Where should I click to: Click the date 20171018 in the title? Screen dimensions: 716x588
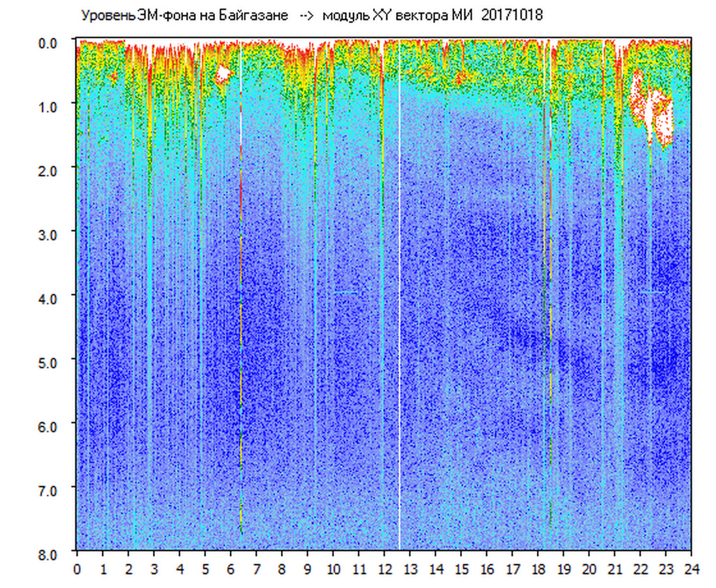(x=512, y=15)
